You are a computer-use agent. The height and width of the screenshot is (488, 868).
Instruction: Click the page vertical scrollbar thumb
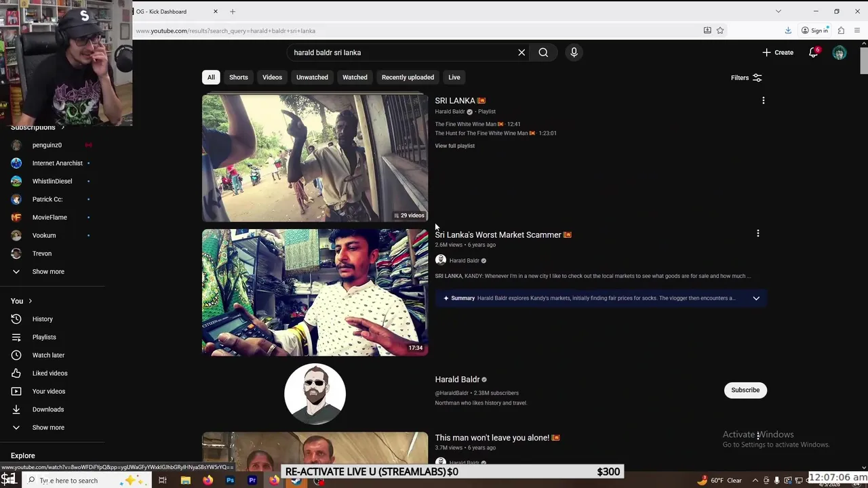pyautogui.click(x=863, y=60)
